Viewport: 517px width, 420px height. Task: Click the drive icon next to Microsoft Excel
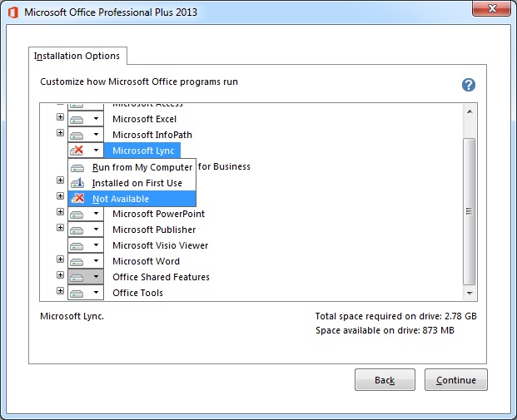(x=77, y=119)
